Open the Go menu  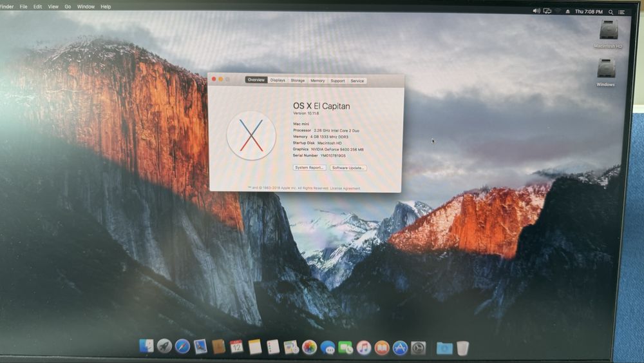(x=68, y=6)
